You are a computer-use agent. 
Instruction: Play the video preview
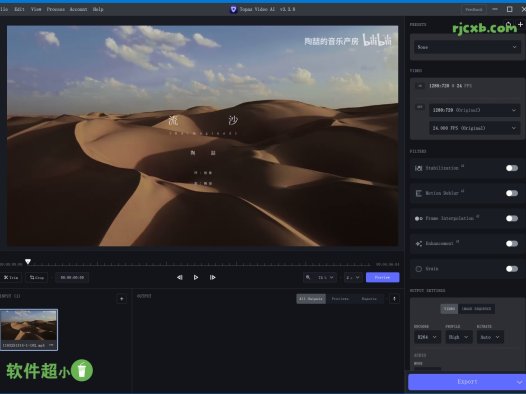pyautogui.click(x=196, y=277)
